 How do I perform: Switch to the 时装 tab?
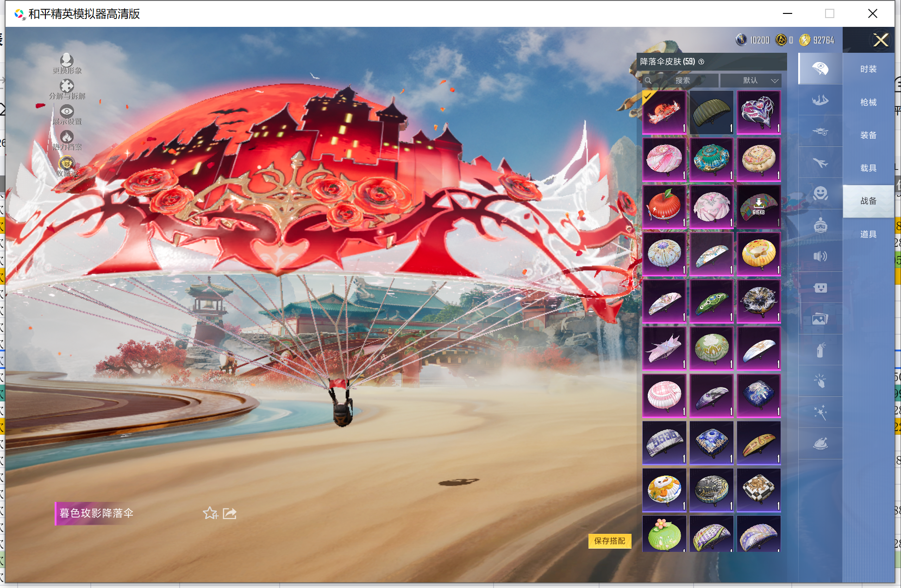pos(868,69)
